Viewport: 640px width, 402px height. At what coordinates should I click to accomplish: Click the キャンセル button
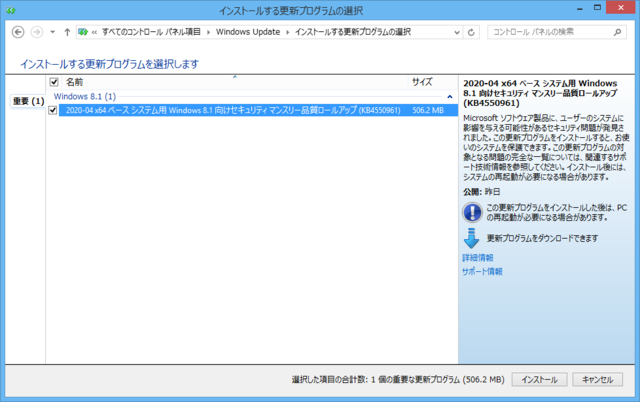pos(598,380)
